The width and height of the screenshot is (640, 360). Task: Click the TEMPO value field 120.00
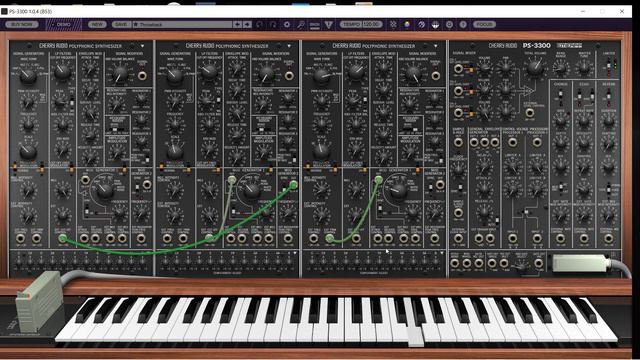372,24
